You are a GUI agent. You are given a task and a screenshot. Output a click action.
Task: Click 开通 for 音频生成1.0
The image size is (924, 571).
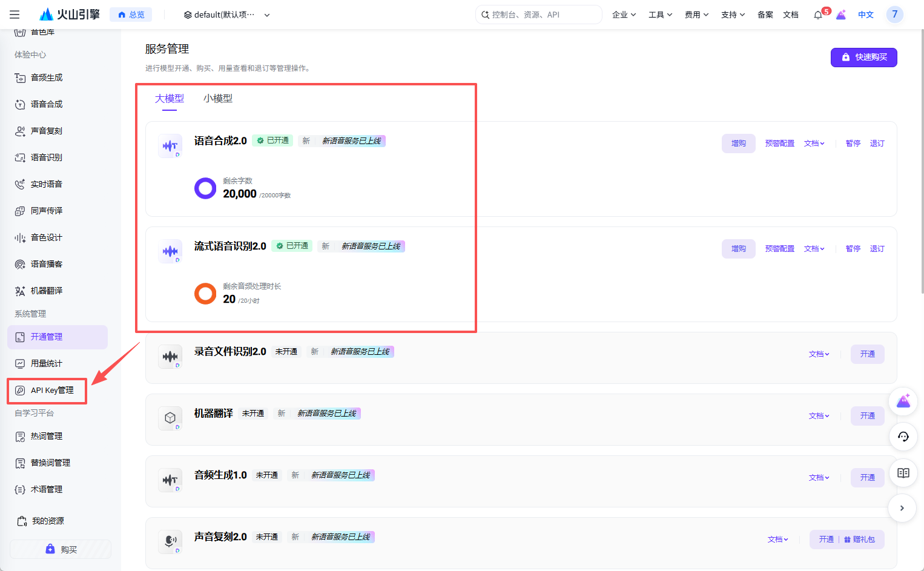[868, 478]
